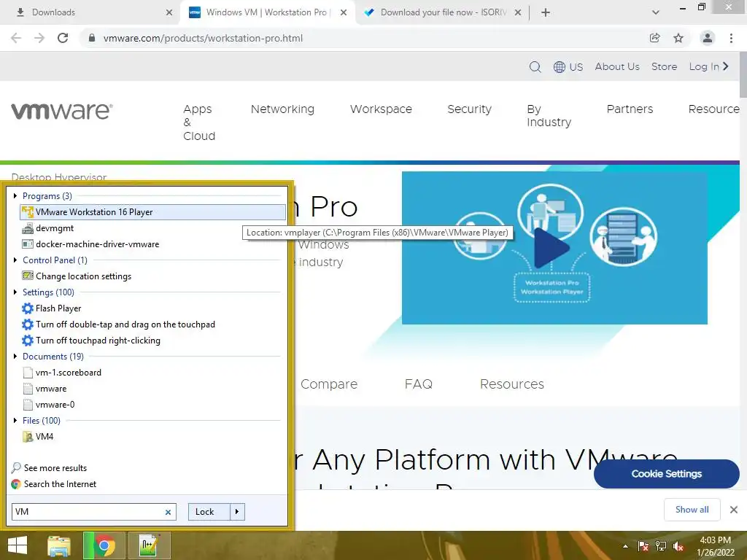
Task: Open docker-machine-driver-vmware result
Action: point(97,244)
